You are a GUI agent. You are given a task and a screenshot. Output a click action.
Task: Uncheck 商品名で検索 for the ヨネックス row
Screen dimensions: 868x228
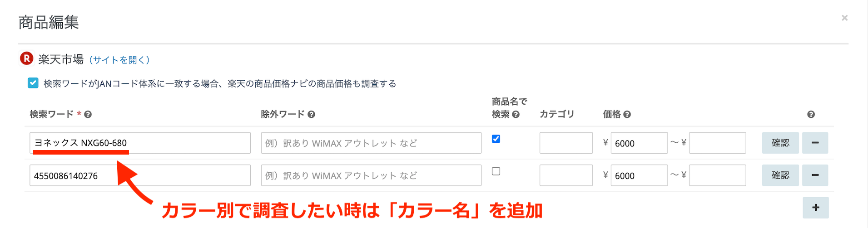click(496, 139)
